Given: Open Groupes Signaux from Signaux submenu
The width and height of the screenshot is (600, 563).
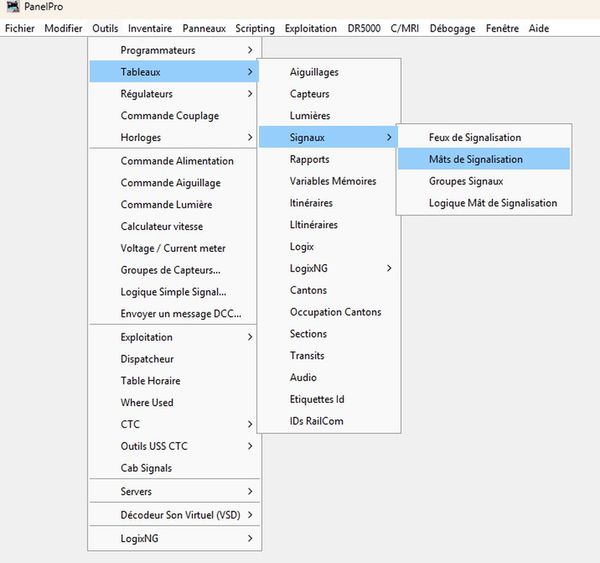Looking at the screenshot, I should (x=465, y=181).
